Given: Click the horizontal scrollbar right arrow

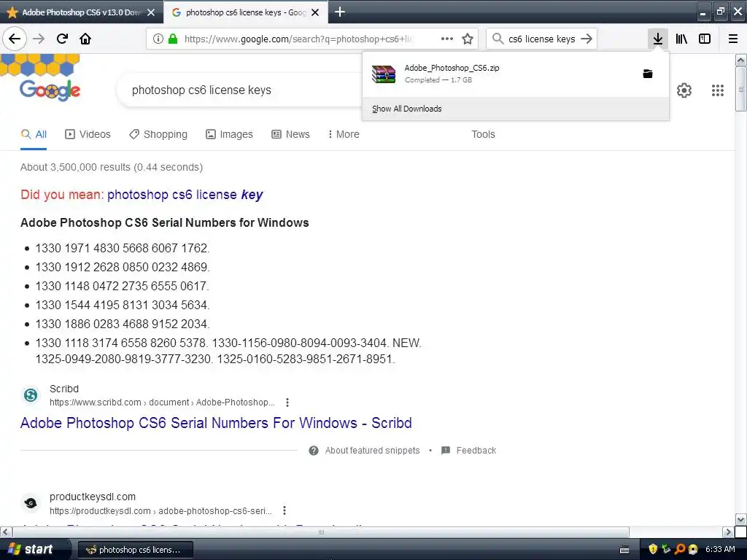Looking at the screenshot, I should 729,532.
